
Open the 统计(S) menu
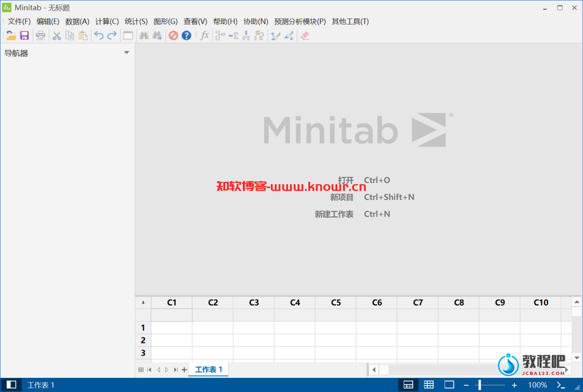[x=136, y=21]
